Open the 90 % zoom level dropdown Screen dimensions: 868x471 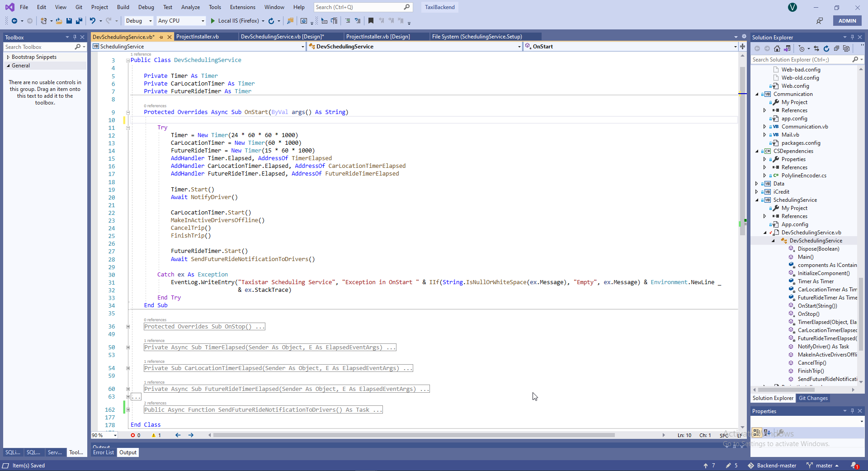click(x=104, y=435)
